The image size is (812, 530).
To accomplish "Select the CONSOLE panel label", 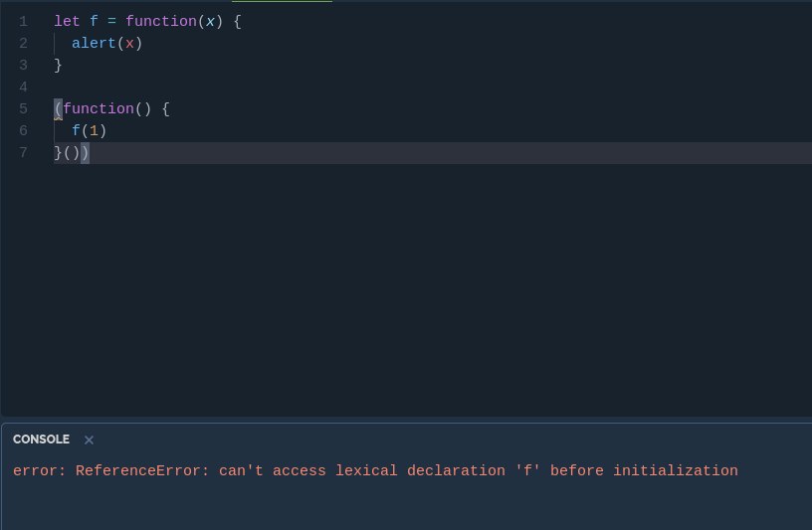I will pos(41,440).
